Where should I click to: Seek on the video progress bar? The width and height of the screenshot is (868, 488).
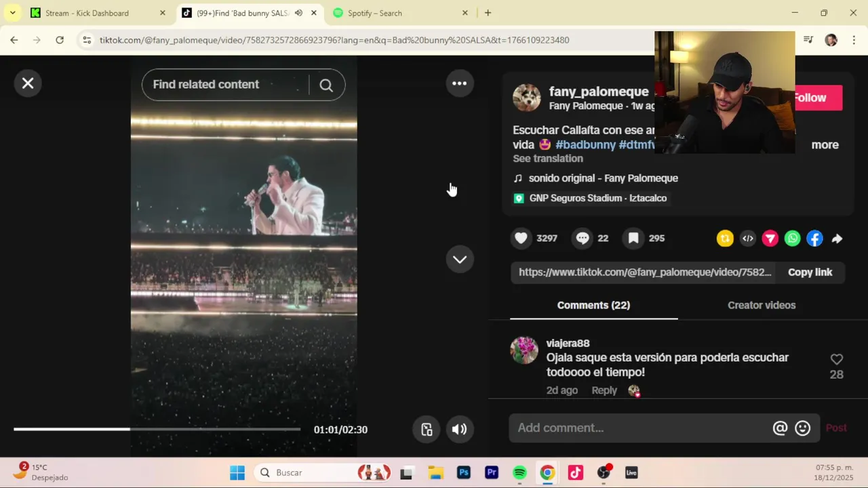(157, 429)
